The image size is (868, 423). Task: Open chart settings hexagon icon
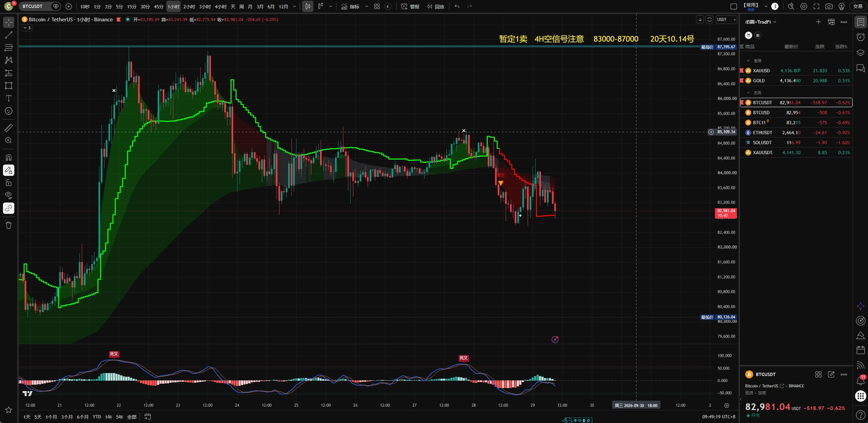point(804,6)
